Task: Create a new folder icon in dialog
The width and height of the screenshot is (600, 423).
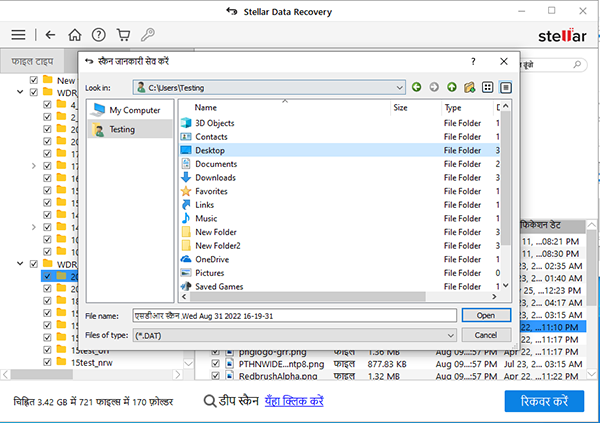Action: [470, 87]
